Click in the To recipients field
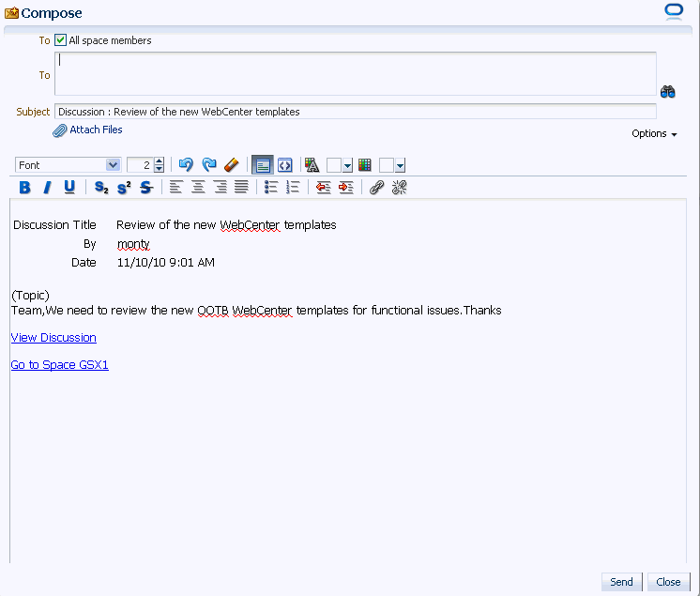This screenshot has width=700, height=596. 356,73
